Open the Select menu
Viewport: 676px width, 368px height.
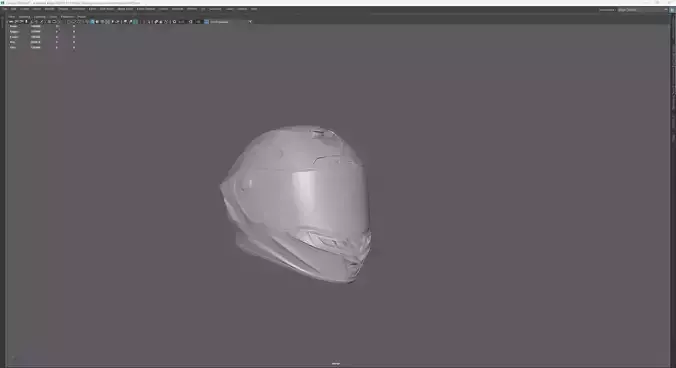pyautogui.click(x=37, y=9)
